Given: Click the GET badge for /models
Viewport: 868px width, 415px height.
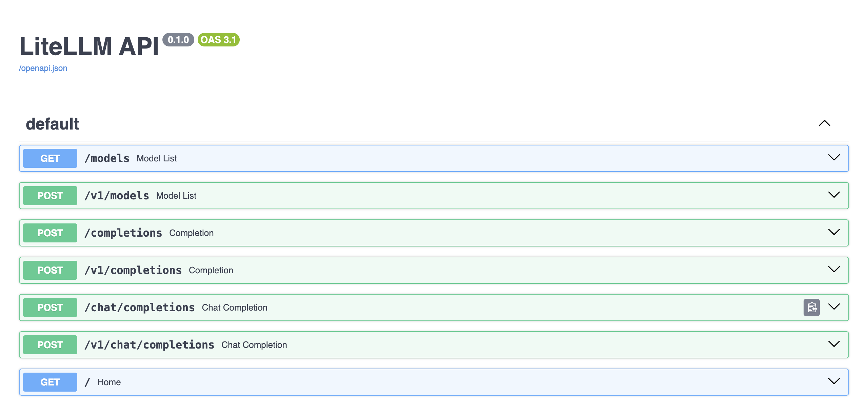Looking at the screenshot, I should (50, 158).
